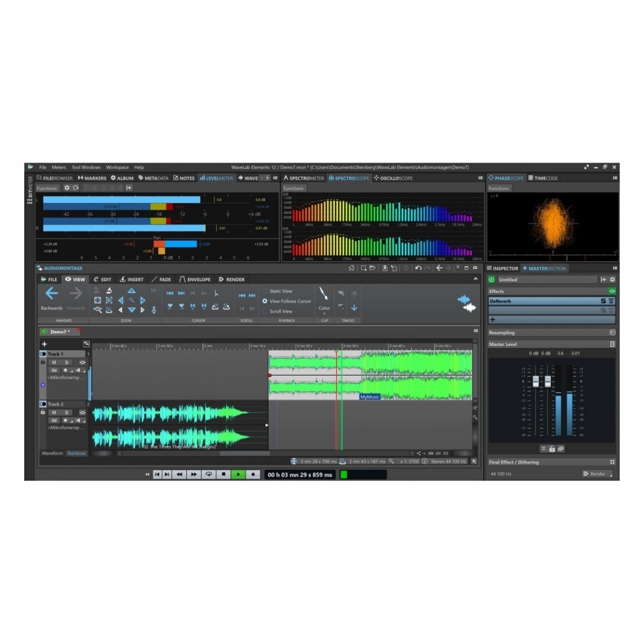Switch waveform colors to Rainbow mode

click(x=77, y=453)
